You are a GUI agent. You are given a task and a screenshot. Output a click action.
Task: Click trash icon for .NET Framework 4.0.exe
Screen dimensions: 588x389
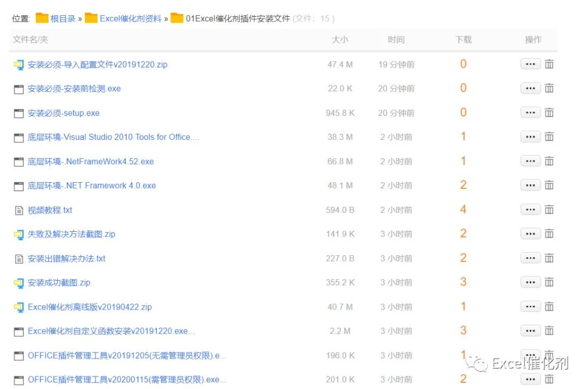click(x=549, y=185)
